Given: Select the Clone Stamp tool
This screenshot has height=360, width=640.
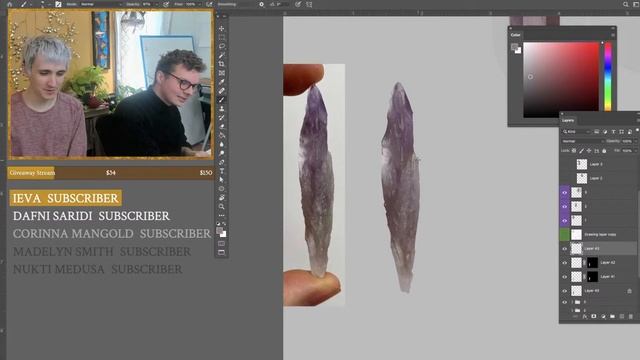Looking at the screenshot, I should pyautogui.click(x=222, y=109).
